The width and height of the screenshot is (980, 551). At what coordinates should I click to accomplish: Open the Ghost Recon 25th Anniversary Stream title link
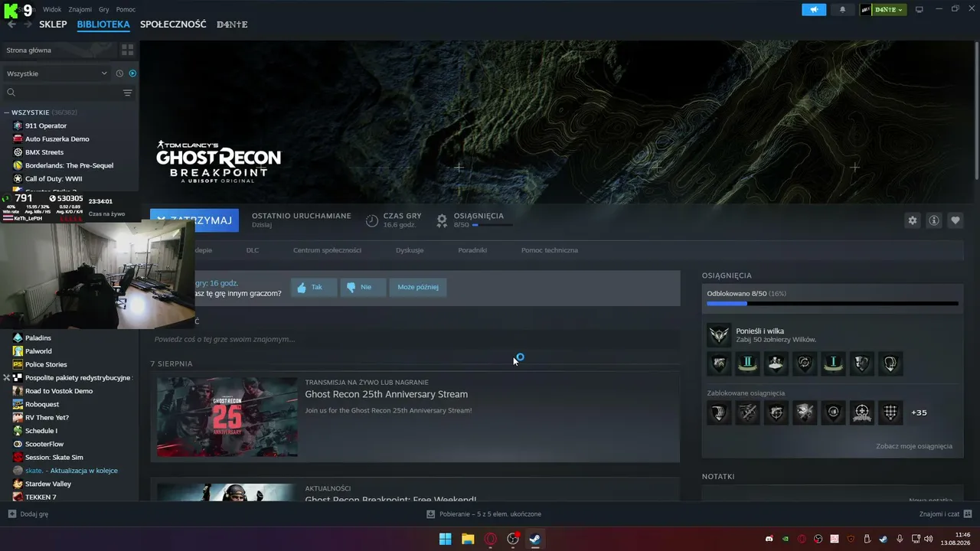coord(387,394)
